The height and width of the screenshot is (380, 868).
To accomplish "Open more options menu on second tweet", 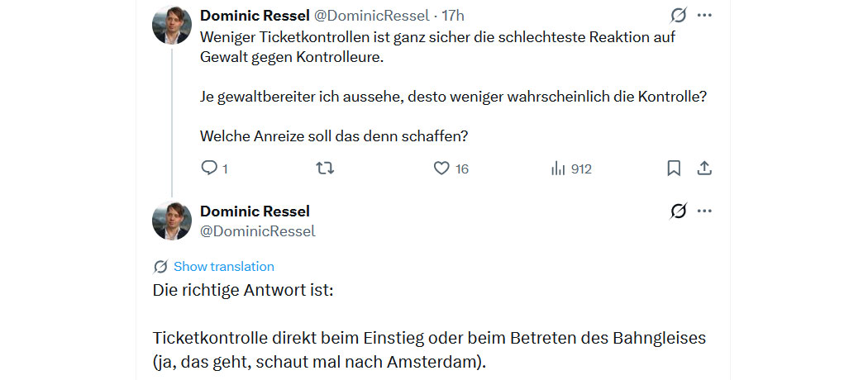I will pyautogui.click(x=704, y=211).
